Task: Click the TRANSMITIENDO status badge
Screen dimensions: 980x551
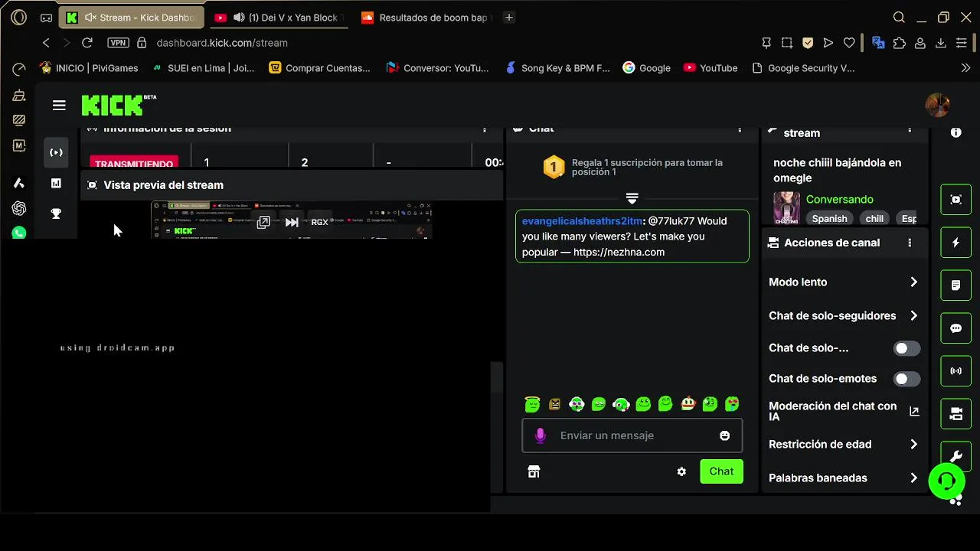Action: pyautogui.click(x=134, y=162)
